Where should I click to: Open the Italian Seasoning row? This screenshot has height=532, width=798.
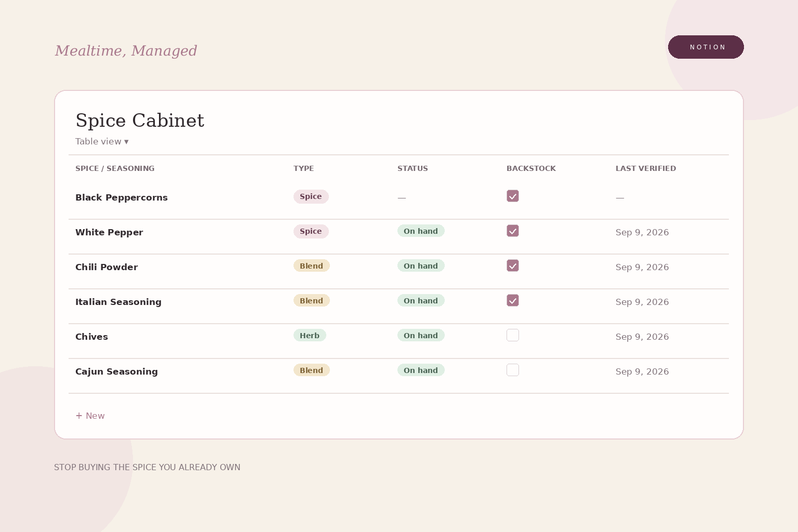398,307
